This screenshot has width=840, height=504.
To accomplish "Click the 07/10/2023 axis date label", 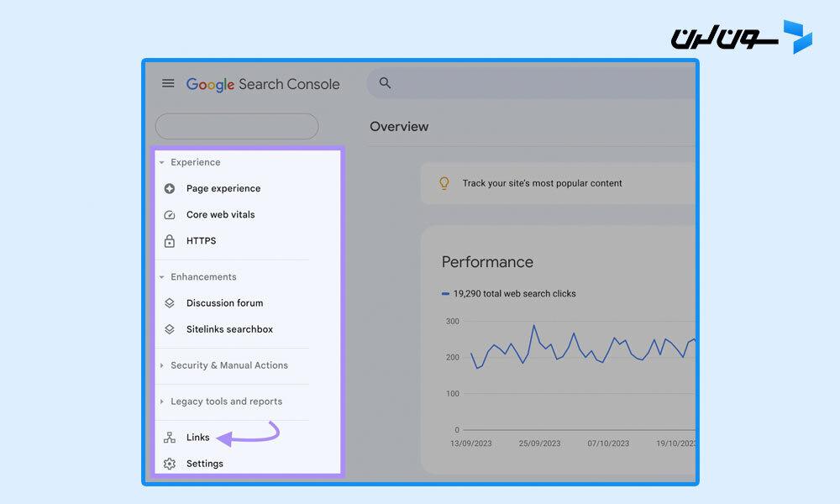I will coord(608,444).
